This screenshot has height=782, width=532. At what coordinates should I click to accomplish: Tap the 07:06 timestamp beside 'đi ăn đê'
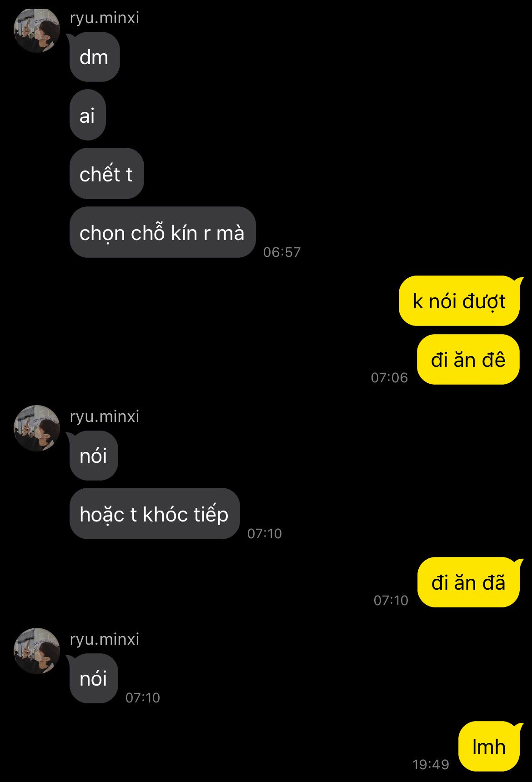[x=389, y=378]
